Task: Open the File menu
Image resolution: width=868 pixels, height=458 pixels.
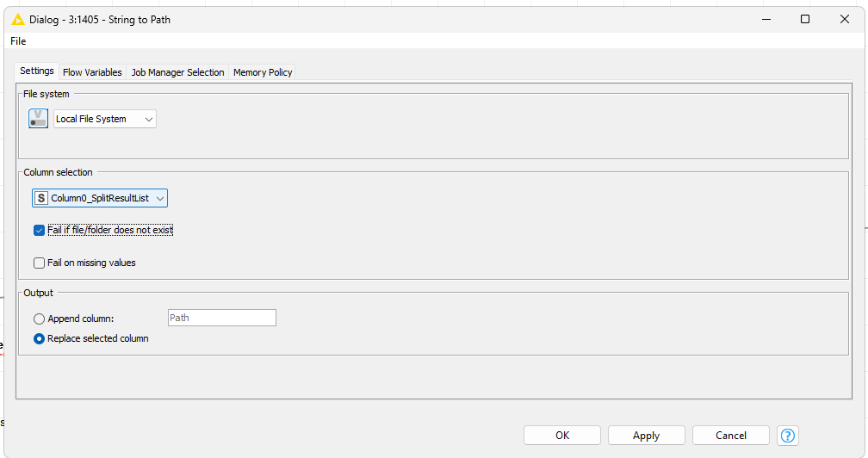Action: [x=18, y=41]
